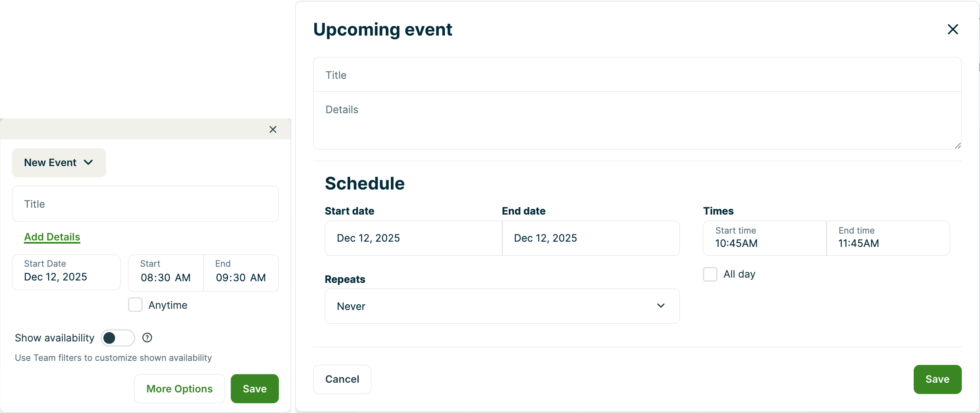Toggle the Show availability switch
This screenshot has width=980, height=413.
[x=117, y=337]
